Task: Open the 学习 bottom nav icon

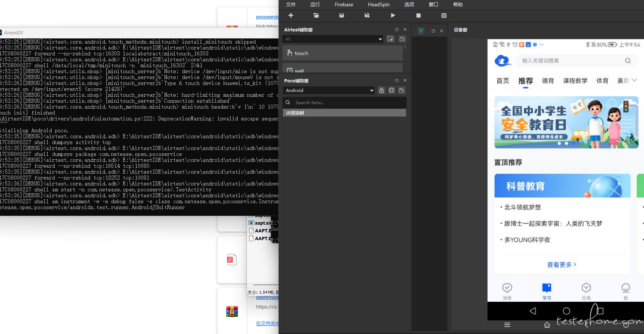Action: [547, 291]
